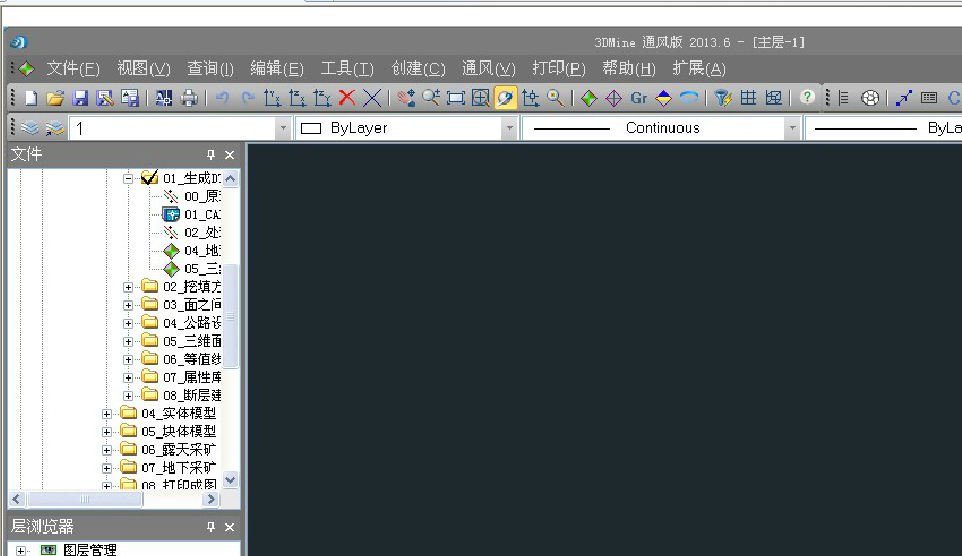Image resolution: width=962 pixels, height=556 pixels.
Task: Open the 帮助(H) menu
Action: coord(629,68)
